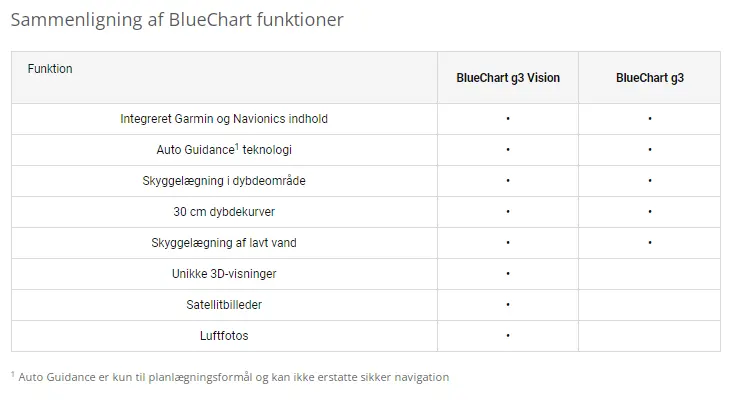Click the Luftfotos row label
Viewport: 736px width, 407px height.
point(224,336)
